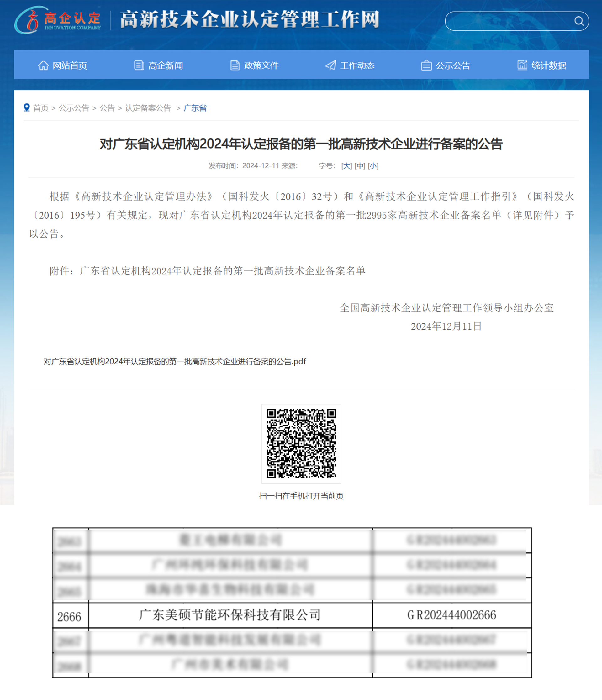Click the 高新技术企业认定管理工作网 site title
The width and height of the screenshot is (602, 700).
250,20
